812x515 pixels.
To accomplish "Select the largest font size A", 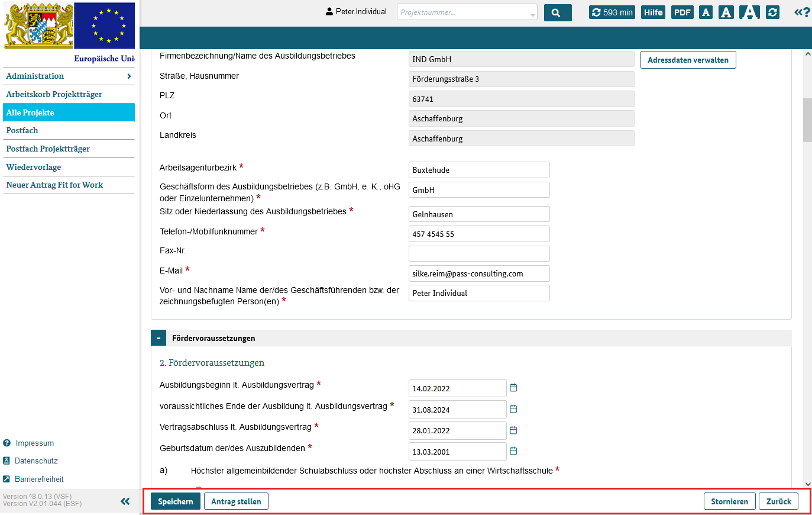I will pyautogui.click(x=749, y=12).
